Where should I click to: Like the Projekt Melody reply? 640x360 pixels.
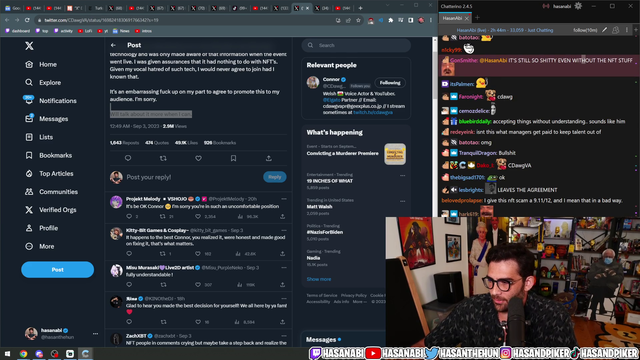coord(198,216)
